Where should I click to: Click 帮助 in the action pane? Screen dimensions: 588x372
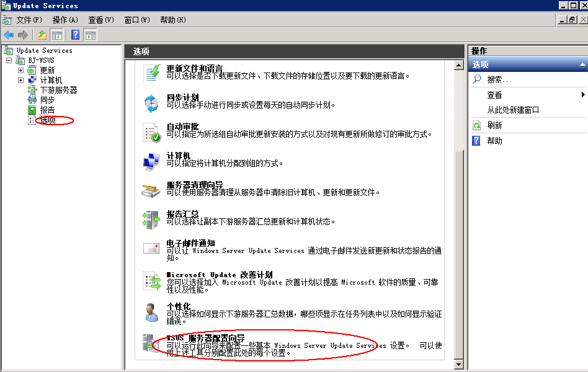pos(494,141)
